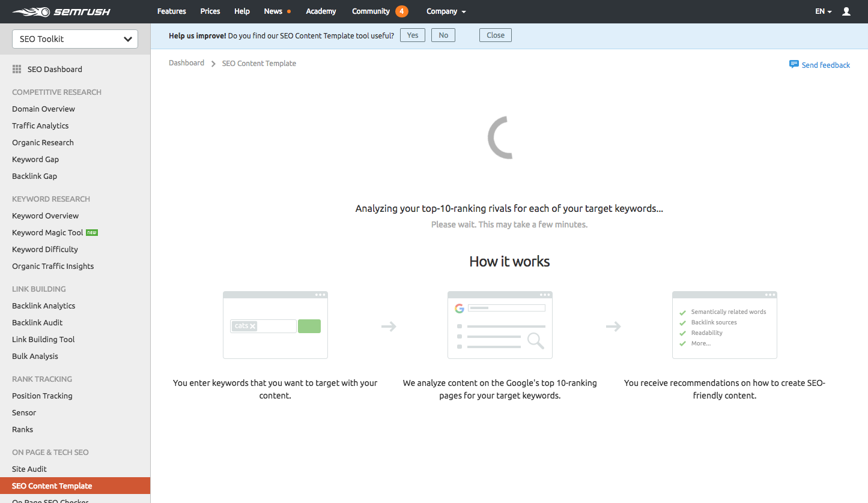Viewport: 868px width, 503px height.
Task: Open Site Audit
Action: 29,469
